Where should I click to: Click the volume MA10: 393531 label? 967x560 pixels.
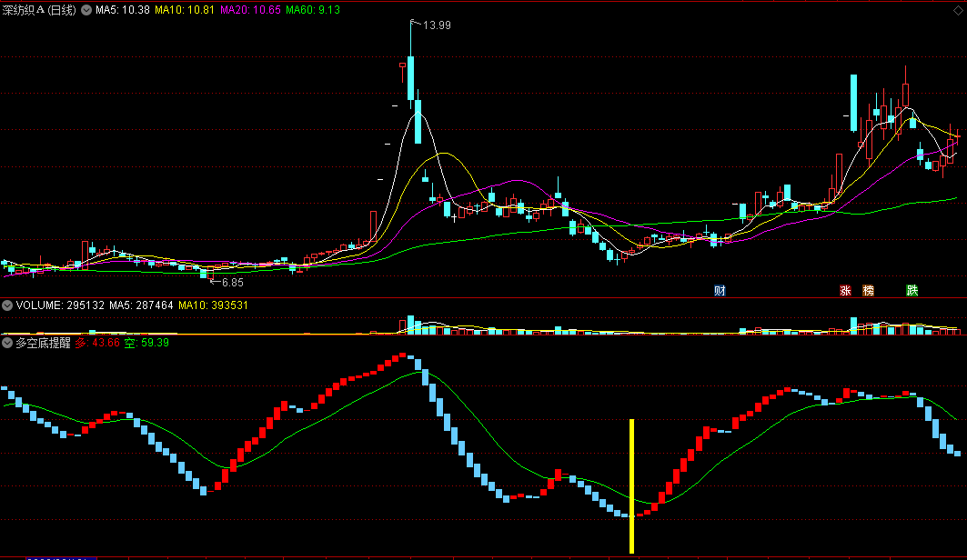pos(214,305)
